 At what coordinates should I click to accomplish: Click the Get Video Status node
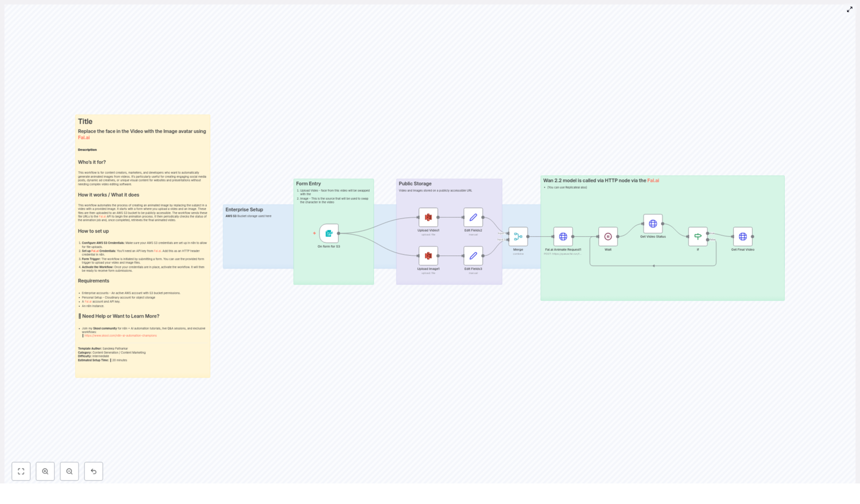653,224
